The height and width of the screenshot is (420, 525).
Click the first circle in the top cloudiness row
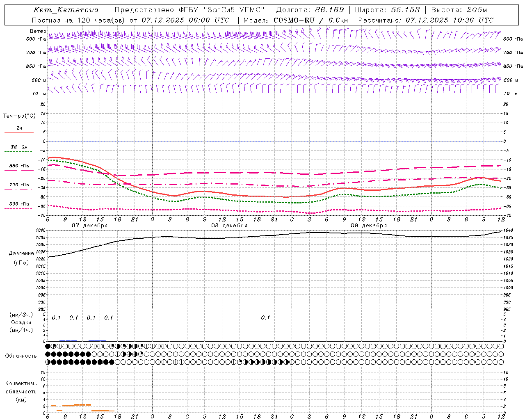pos(48,346)
